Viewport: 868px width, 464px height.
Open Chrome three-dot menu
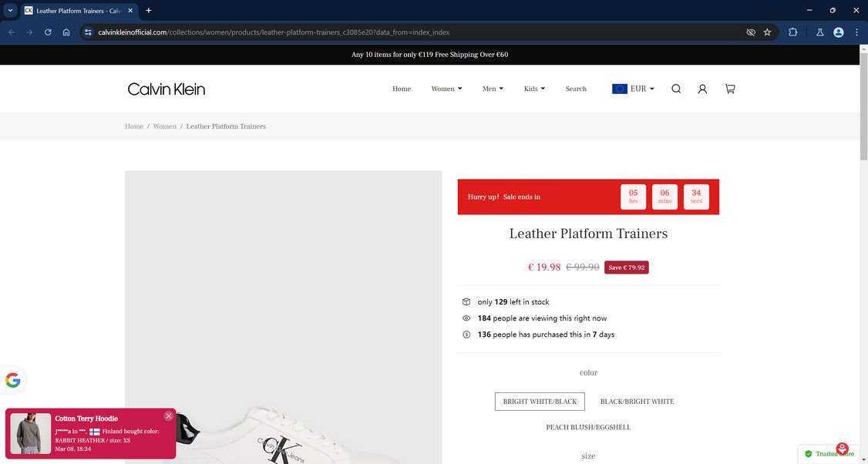point(856,32)
